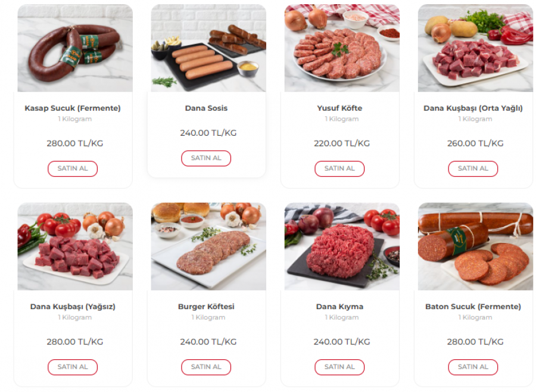The width and height of the screenshot is (536, 392).
Task: View the Yusuf Köfte product image
Action: click(342, 48)
